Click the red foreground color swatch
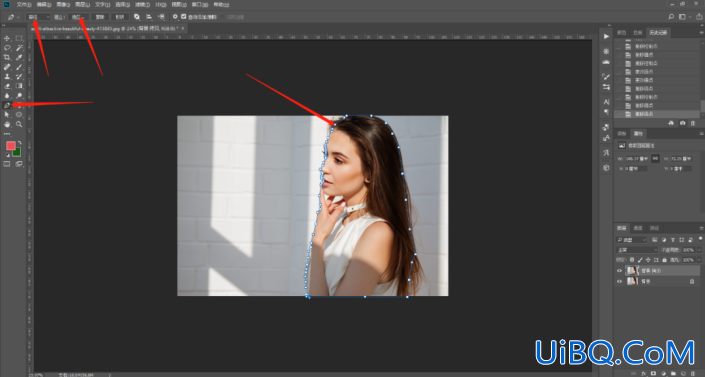Viewport: 705px width, 377px height. (11, 146)
